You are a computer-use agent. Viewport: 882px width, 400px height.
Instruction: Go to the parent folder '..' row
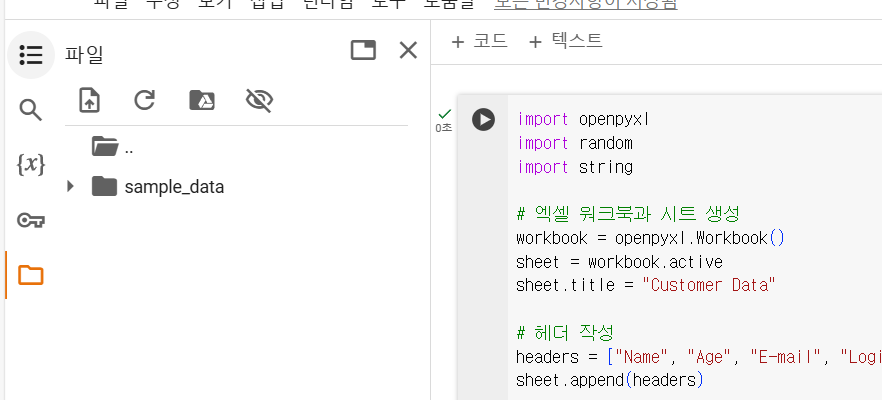tap(236, 147)
